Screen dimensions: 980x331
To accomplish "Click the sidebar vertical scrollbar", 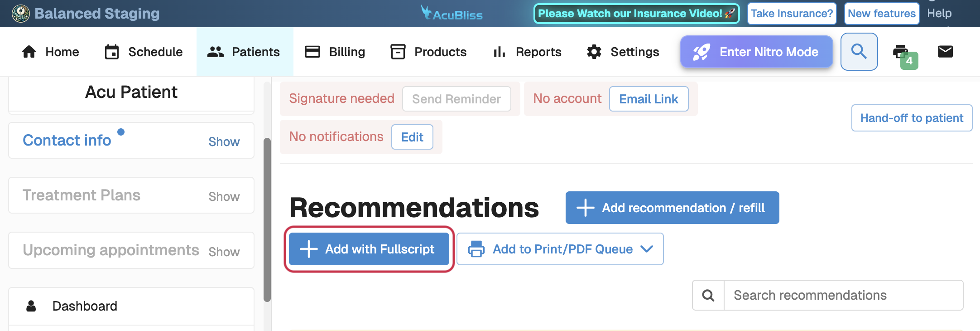I will point(267,219).
